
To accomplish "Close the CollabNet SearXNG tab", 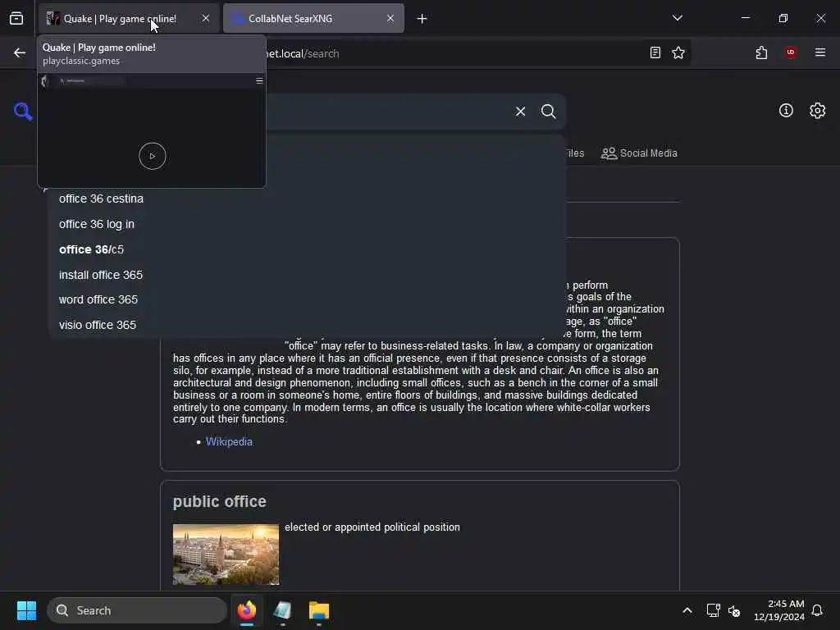I will (x=390, y=18).
